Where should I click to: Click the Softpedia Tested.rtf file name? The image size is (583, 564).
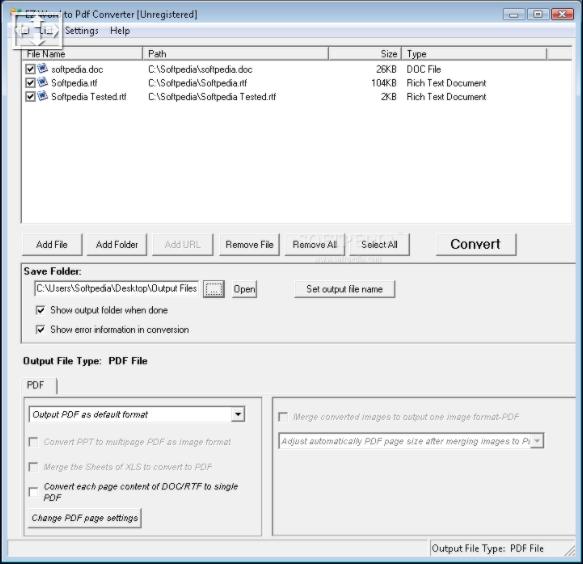(89, 97)
